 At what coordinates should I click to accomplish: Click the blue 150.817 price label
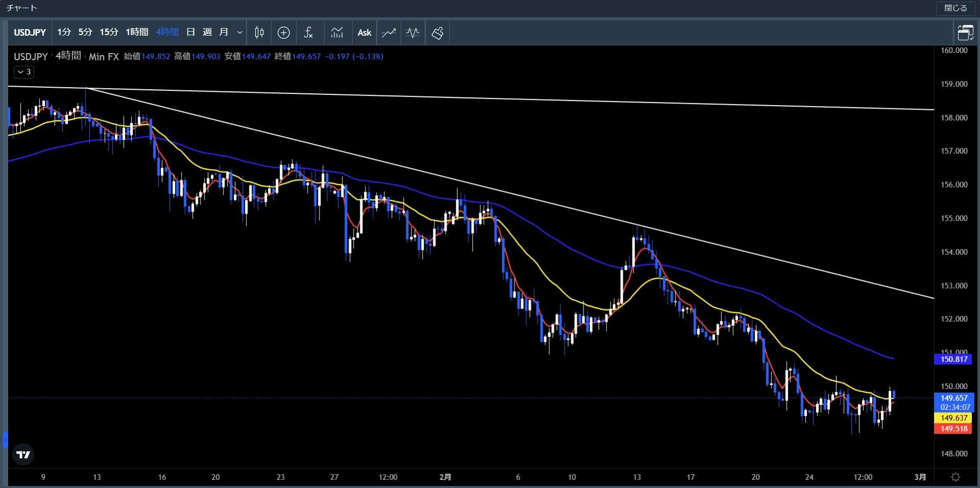point(954,359)
